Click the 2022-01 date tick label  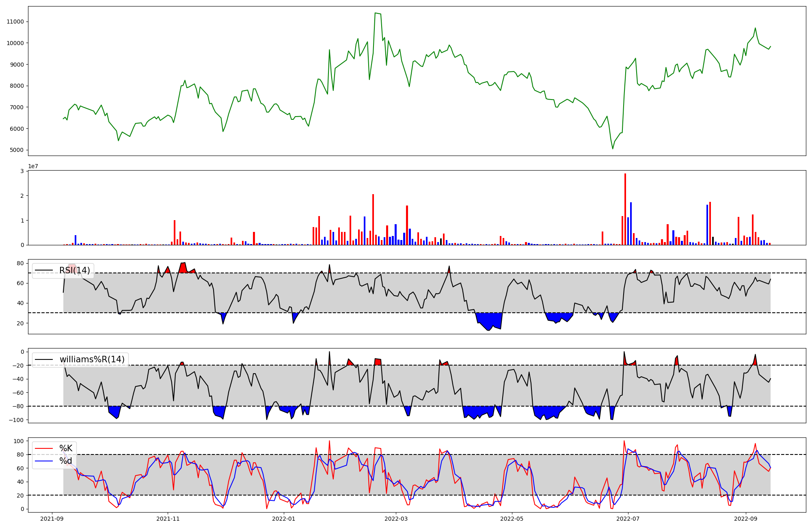(284, 519)
